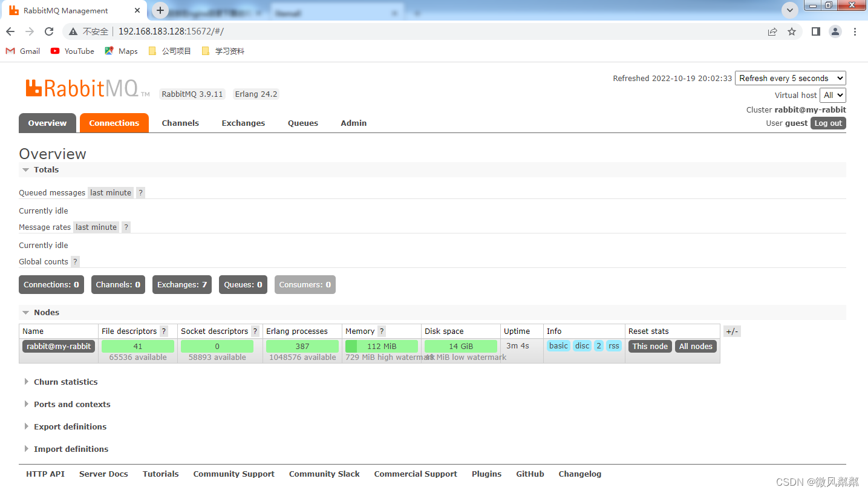Open the Virtual host dropdown
868x493 pixels.
coord(832,95)
